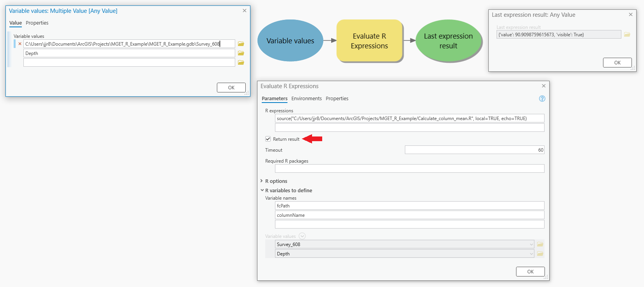Click the empty third variable name field
The image size is (644, 287).
click(410, 224)
